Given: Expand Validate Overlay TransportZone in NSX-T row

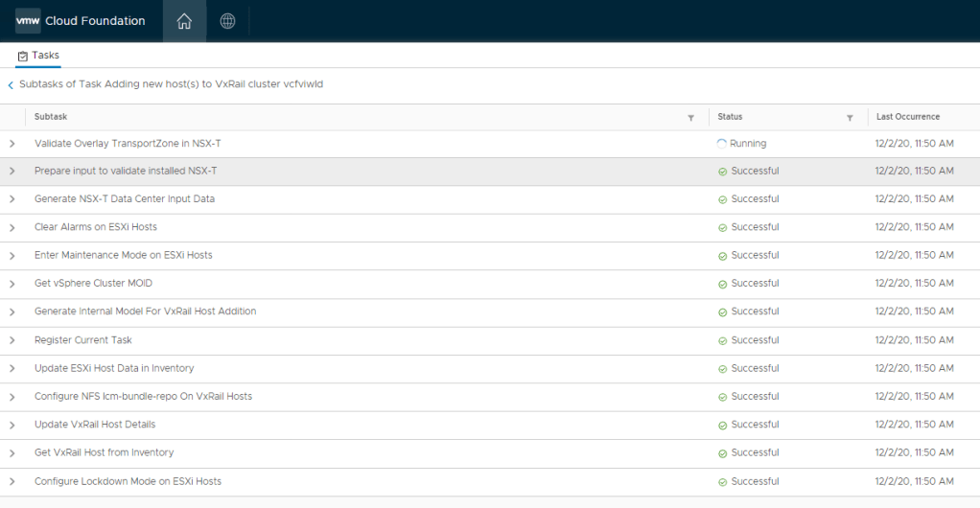Looking at the screenshot, I should (12, 144).
